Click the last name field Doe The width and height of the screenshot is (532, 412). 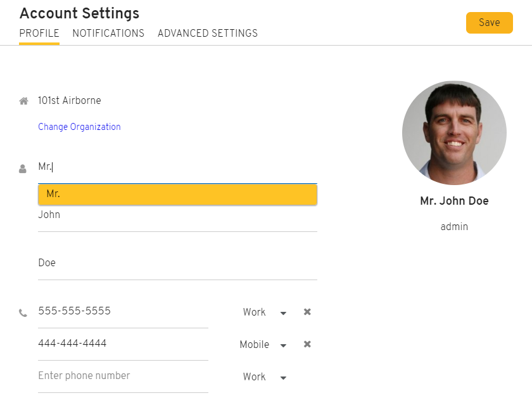pyautogui.click(x=177, y=263)
